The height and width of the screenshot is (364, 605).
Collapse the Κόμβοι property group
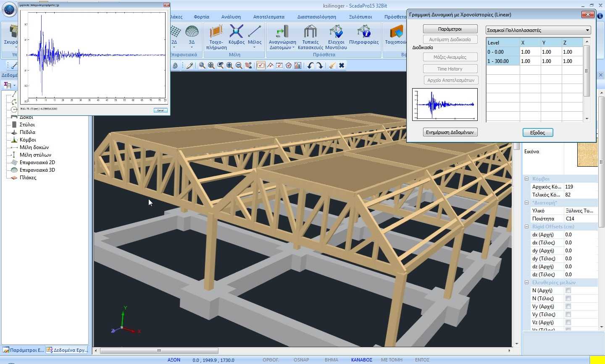526,179
